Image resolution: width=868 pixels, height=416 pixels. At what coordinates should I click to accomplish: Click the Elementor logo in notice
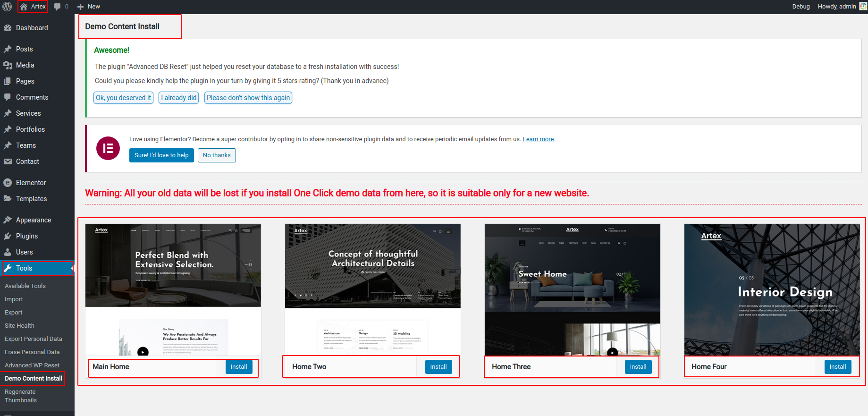(108, 148)
